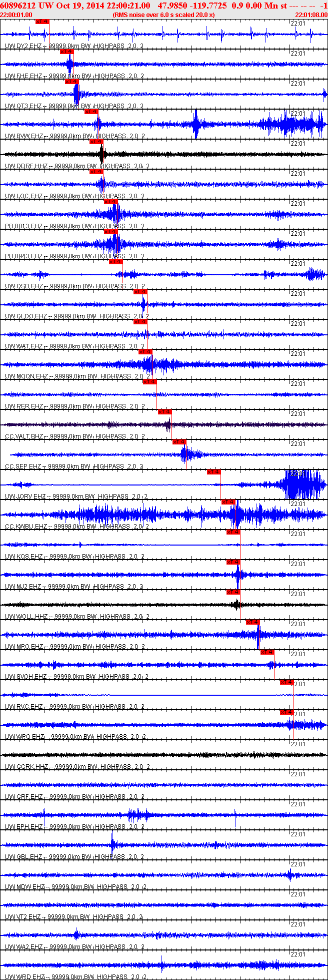Click the pick marker on the OT3 trace
The height and width of the screenshot is (980, 328).
click(72, 82)
